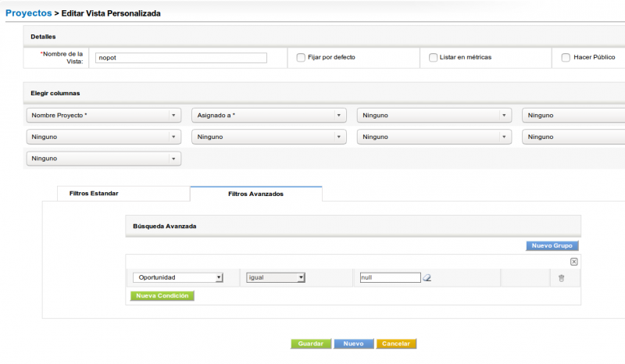Enable the Fijar por defecto checkbox

(301, 58)
